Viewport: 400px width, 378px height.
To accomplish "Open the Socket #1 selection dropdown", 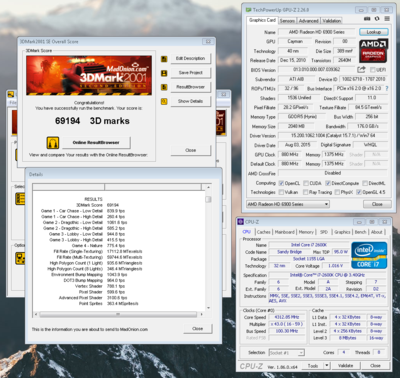I will pos(286,353).
